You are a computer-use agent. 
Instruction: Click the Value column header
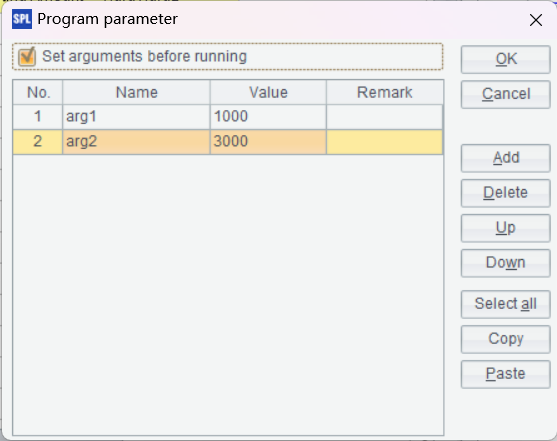coord(268,92)
